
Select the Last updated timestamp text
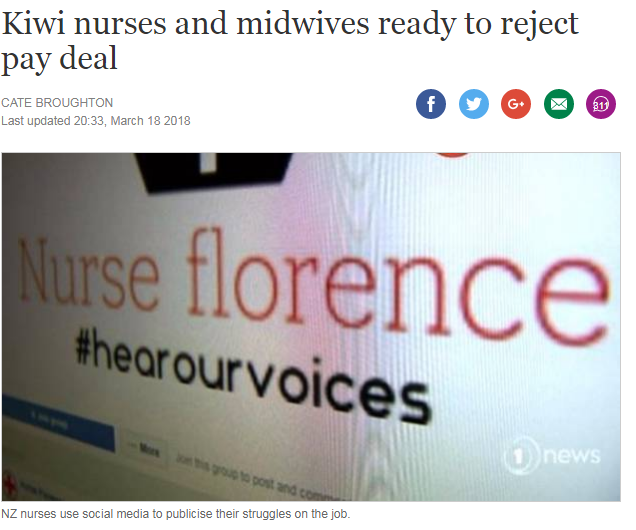[x=96, y=121]
